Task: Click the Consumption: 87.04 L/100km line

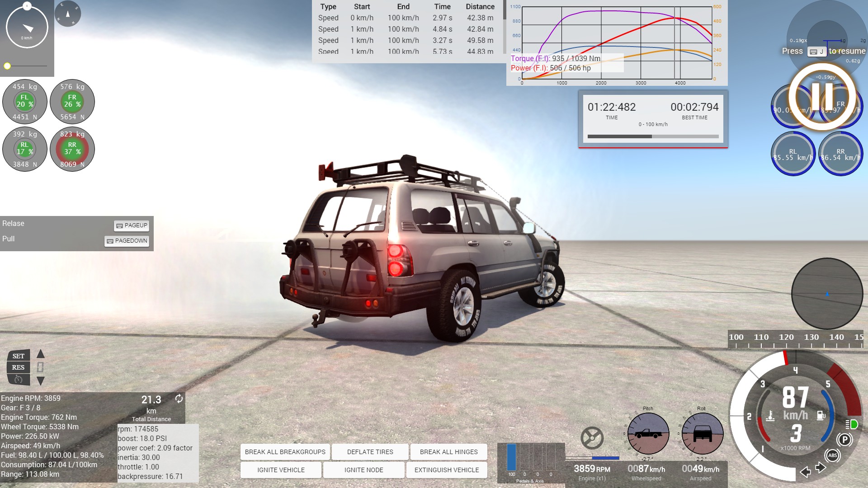Action: pyautogui.click(x=49, y=465)
